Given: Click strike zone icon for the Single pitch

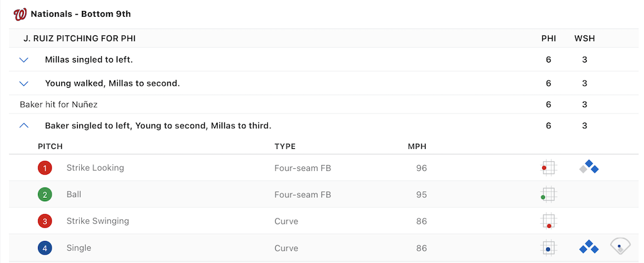Looking at the screenshot, I should [x=548, y=248].
